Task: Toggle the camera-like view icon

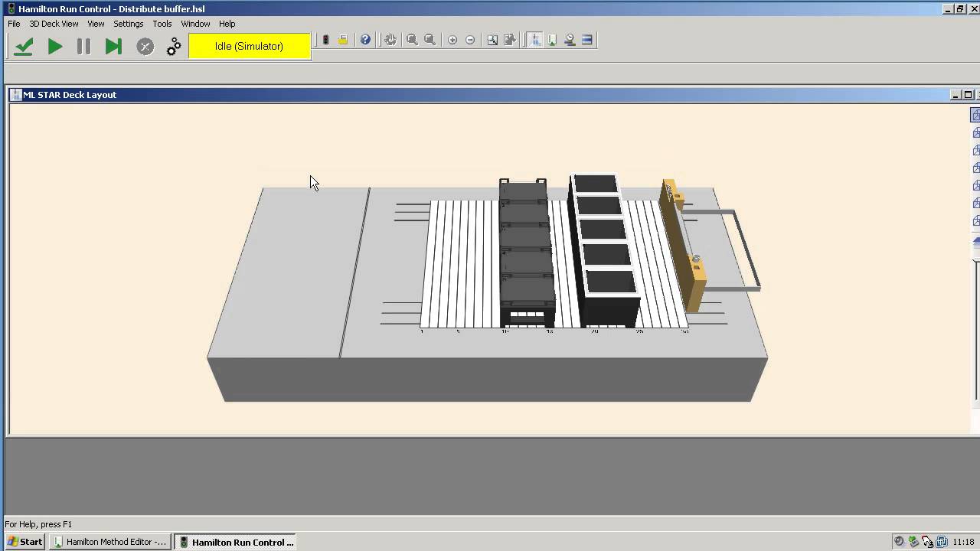Action: 570,40
